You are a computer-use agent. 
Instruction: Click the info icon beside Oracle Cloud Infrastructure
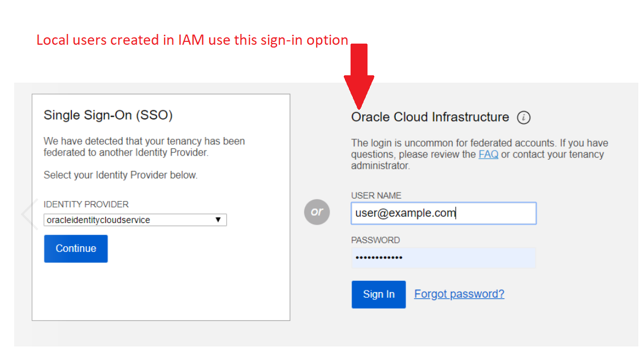(524, 118)
